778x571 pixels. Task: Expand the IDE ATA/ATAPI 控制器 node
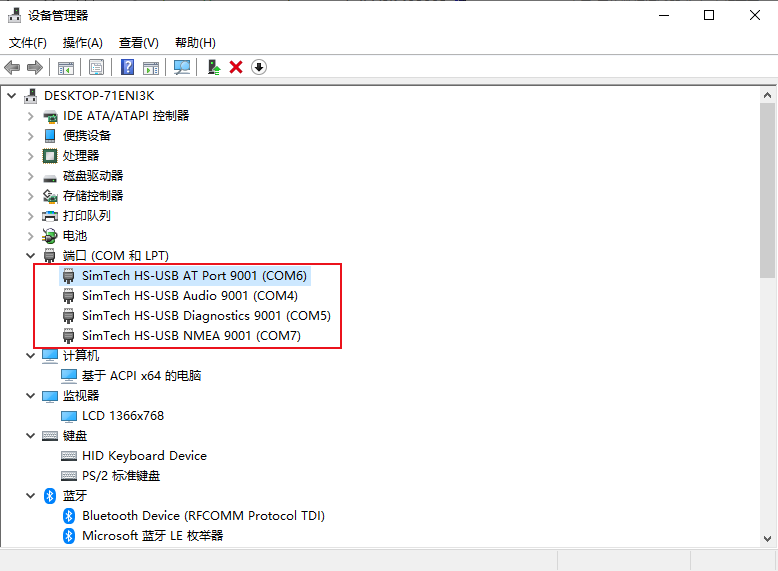31,116
